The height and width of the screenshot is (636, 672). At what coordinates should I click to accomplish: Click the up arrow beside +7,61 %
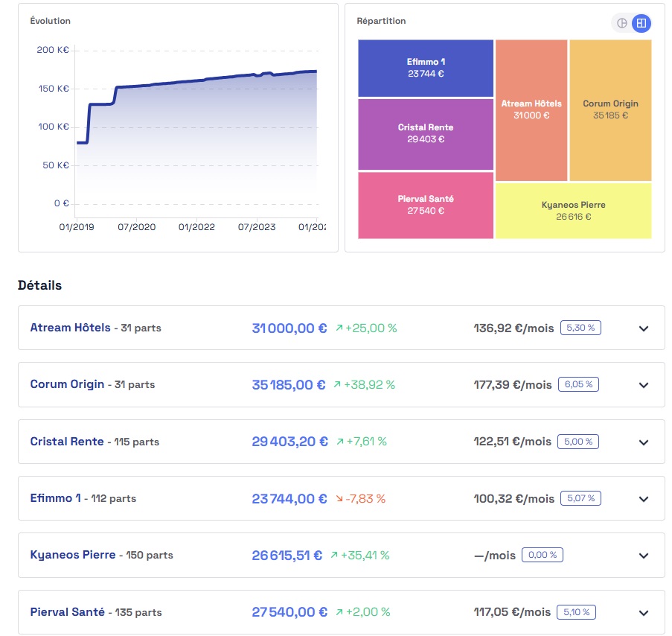point(340,442)
